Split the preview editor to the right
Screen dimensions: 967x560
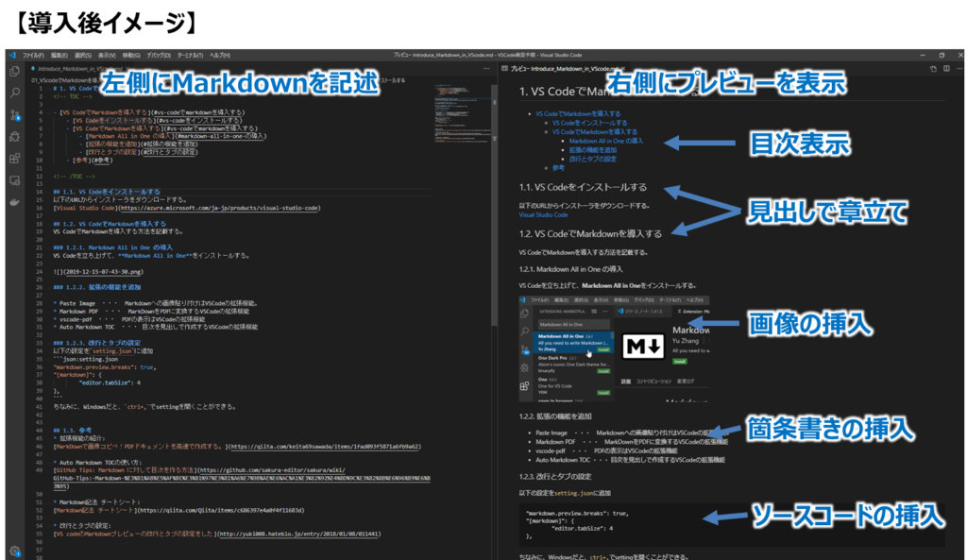click(946, 68)
